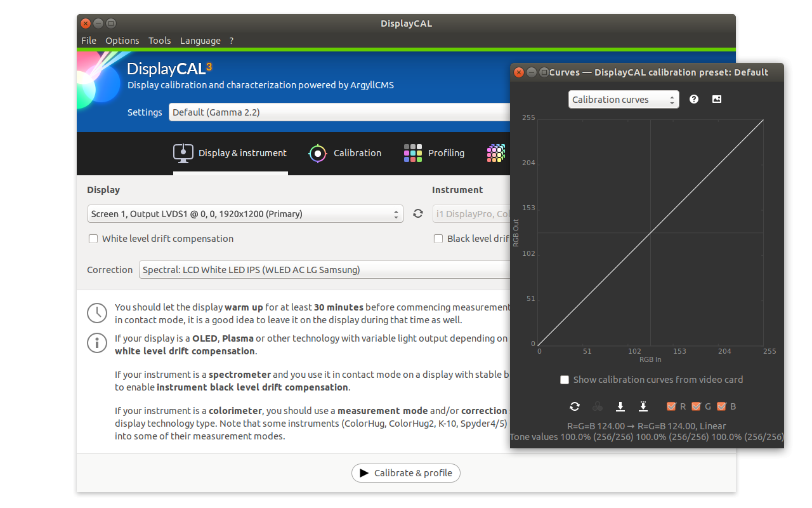Viewport: 812px width, 508px height.
Task: Uncheck the R channel checkbox
Action: point(671,406)
